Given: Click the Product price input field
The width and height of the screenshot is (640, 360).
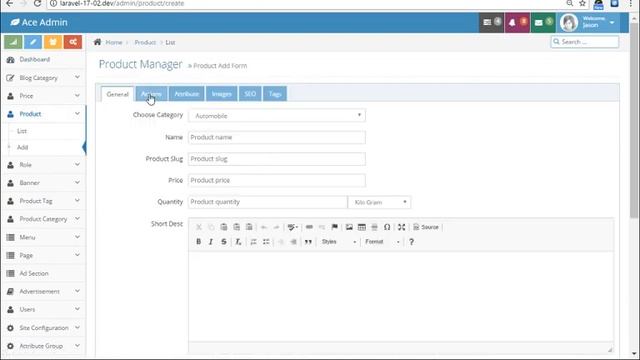Looking at the screenshot, I should tap(277, 180).
